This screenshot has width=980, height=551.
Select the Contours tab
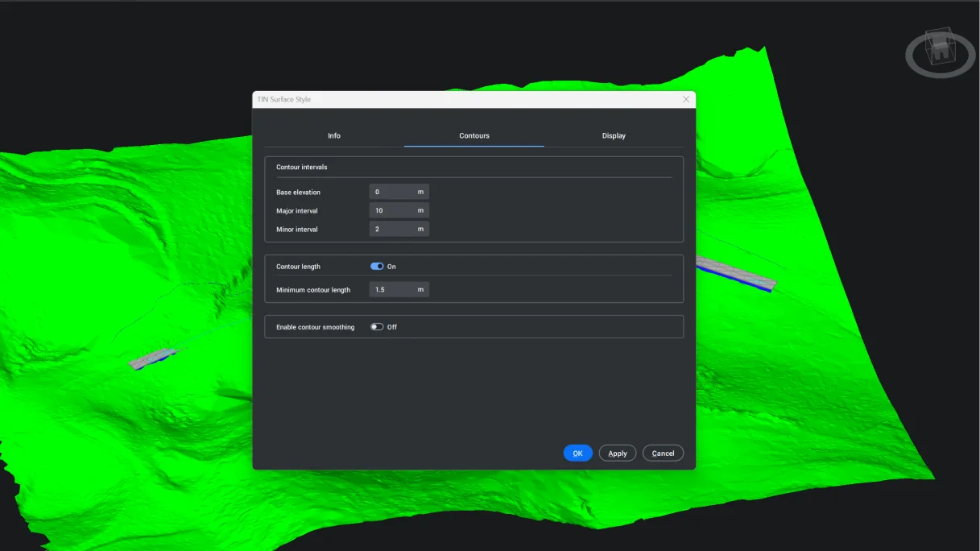tap(474, 135)
